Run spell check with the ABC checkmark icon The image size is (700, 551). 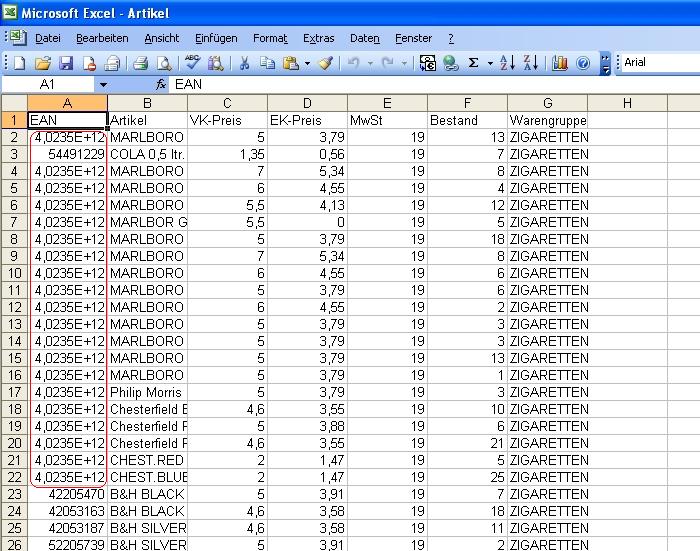(192, 63)
